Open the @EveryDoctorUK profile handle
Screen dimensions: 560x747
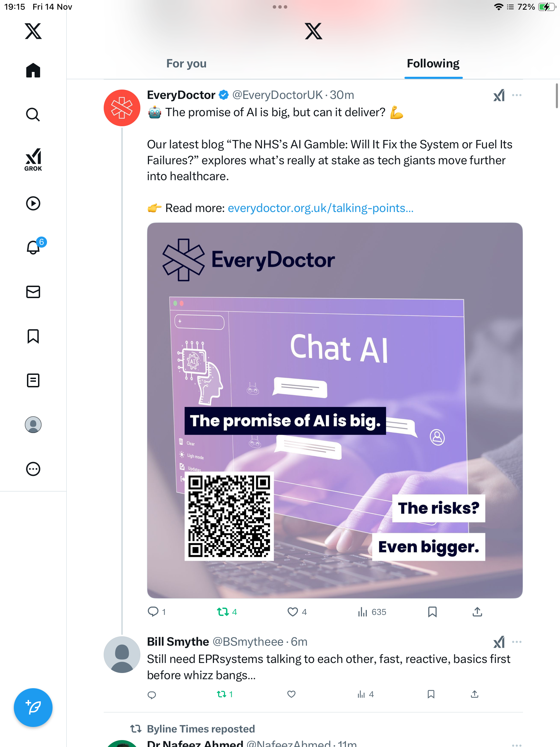coord(277,95)
